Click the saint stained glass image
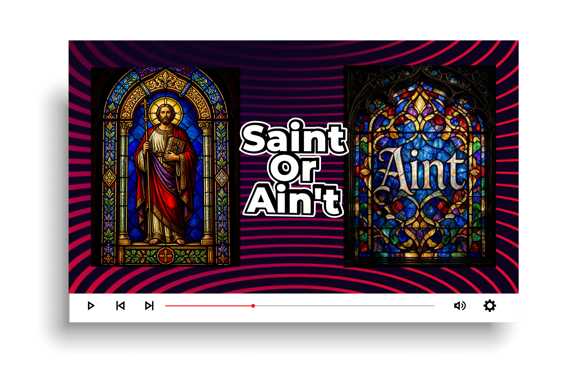The image size is (588, 392). (165, 167)
